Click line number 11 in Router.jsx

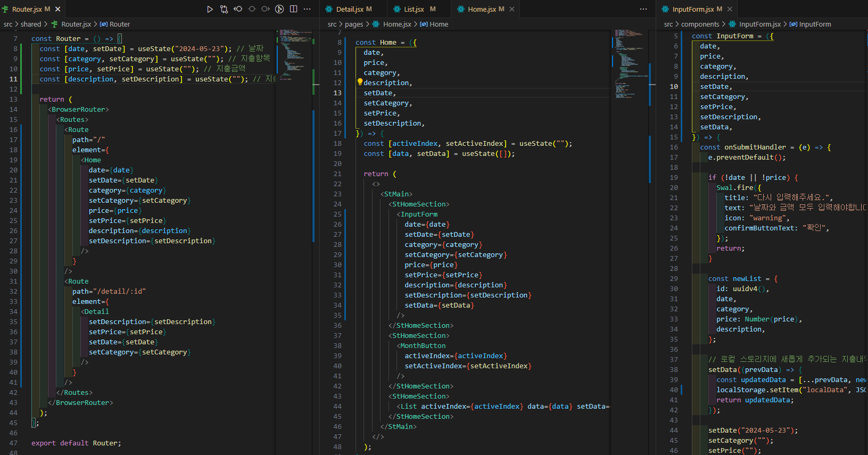click(13, 79)
